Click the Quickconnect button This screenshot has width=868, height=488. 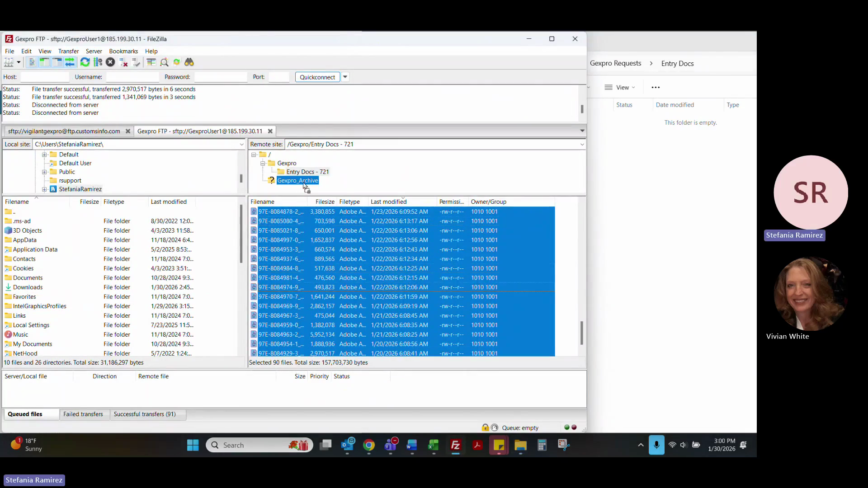click(x=317, y=77)
